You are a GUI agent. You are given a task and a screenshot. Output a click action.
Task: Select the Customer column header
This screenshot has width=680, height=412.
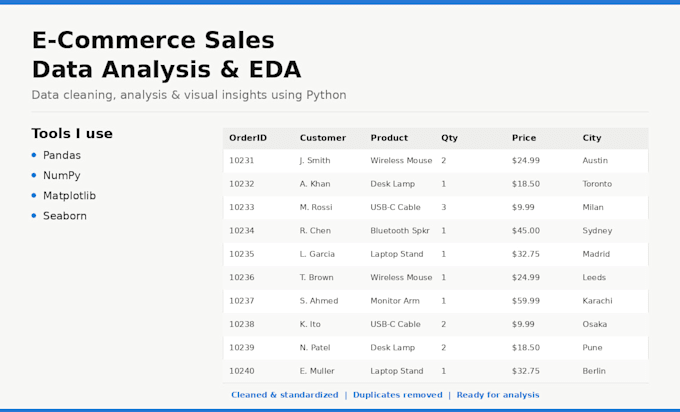[323, 138]
